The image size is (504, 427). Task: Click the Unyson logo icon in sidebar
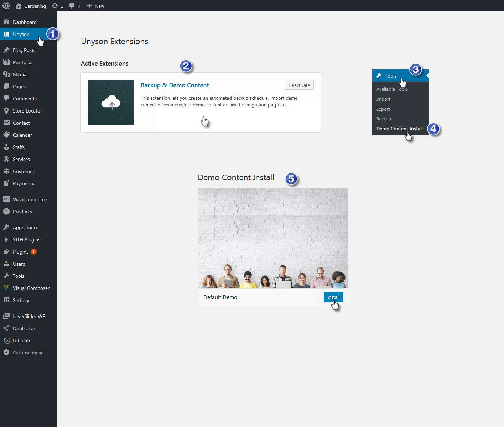pyautogui.click(x=6, y=34)
